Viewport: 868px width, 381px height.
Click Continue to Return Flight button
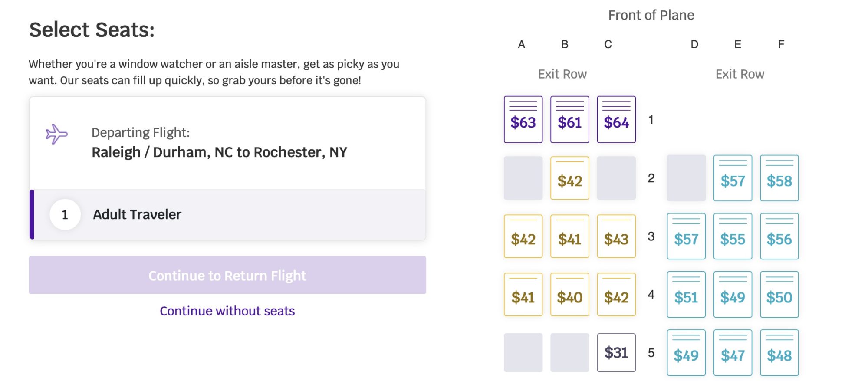tap(227, 275)
